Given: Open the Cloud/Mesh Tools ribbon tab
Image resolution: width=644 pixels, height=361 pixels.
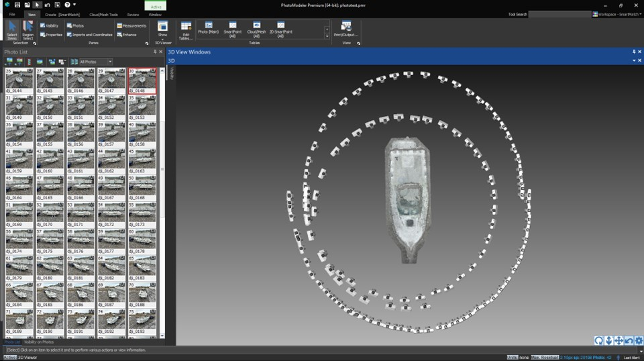Looking at the screenshot, I should pyautogui.click(x=103, y=14).
